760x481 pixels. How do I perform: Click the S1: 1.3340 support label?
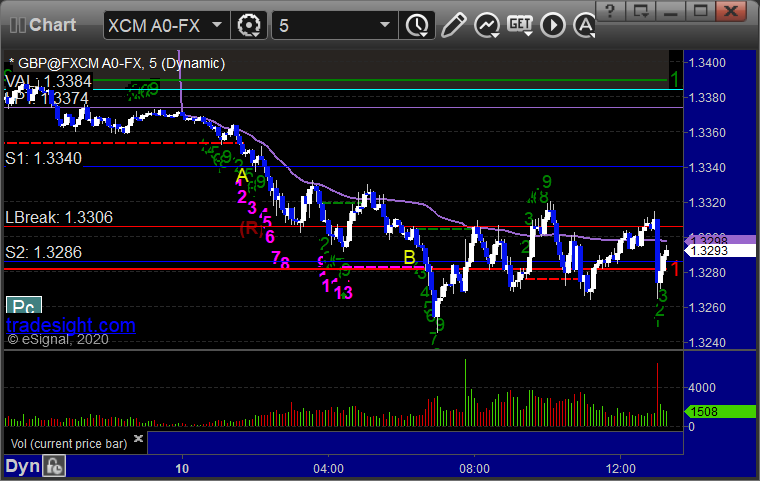click(44, 158)
